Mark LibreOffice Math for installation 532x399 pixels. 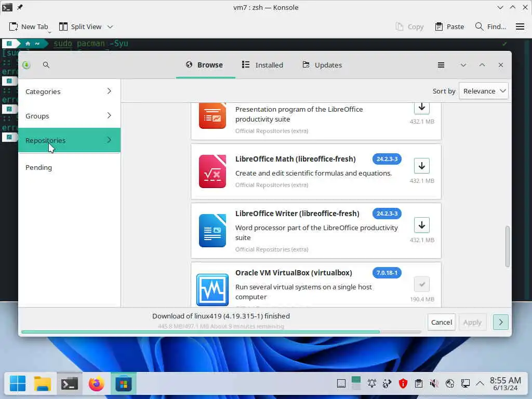point(422,166)
